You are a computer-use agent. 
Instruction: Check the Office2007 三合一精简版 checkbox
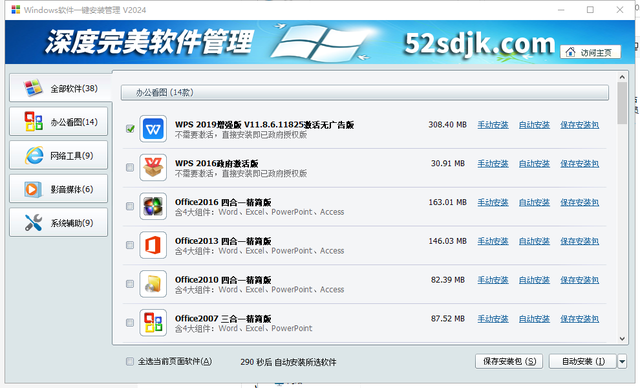(x=130, y=323)
